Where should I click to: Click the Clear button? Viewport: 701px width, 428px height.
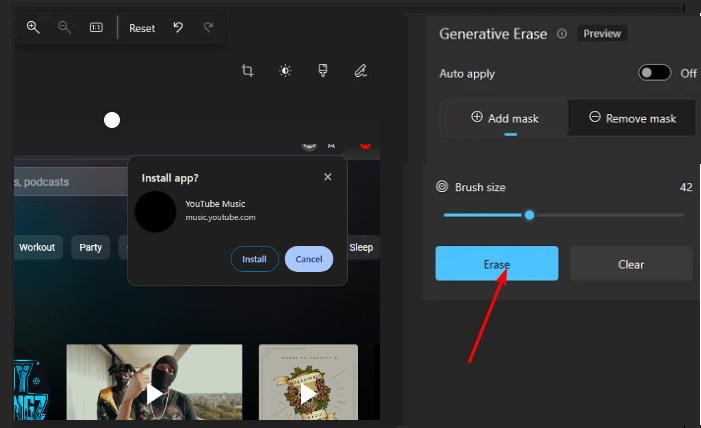pos(631,263)
